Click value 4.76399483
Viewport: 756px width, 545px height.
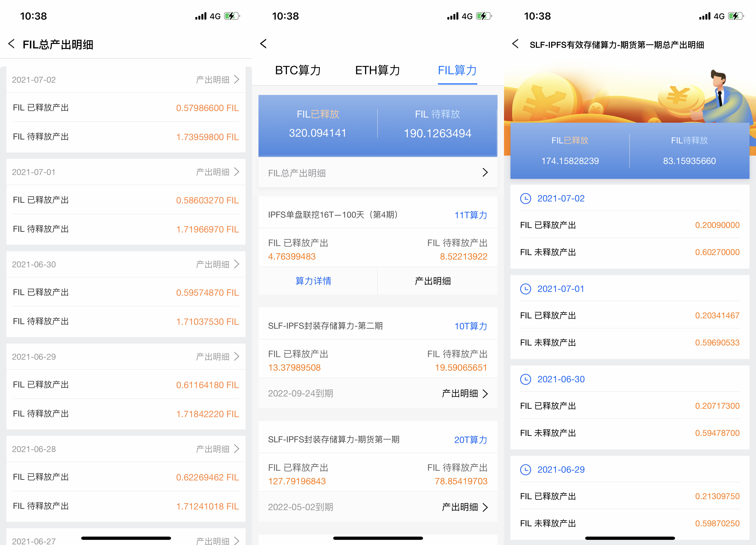[292, 257]
